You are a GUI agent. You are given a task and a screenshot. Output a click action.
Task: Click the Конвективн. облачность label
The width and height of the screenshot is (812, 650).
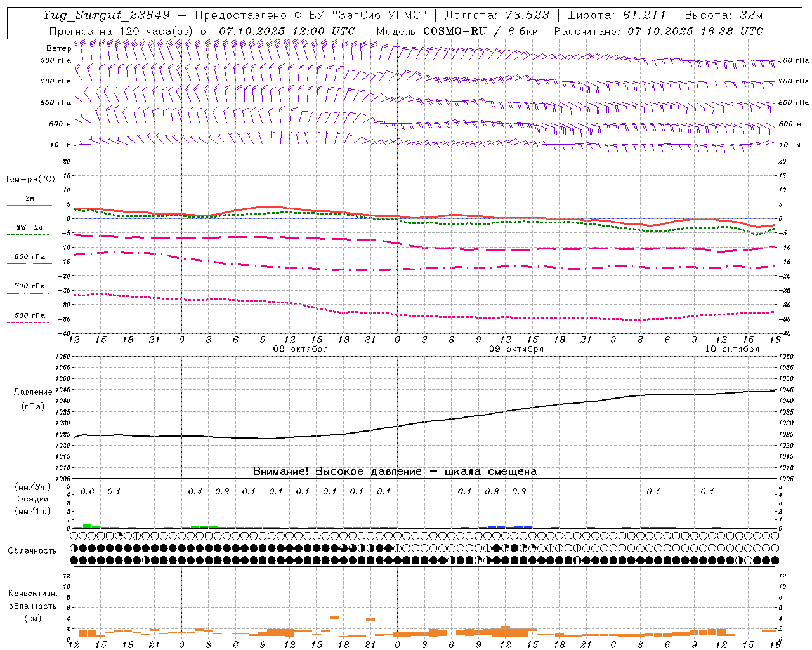point(32,600)
